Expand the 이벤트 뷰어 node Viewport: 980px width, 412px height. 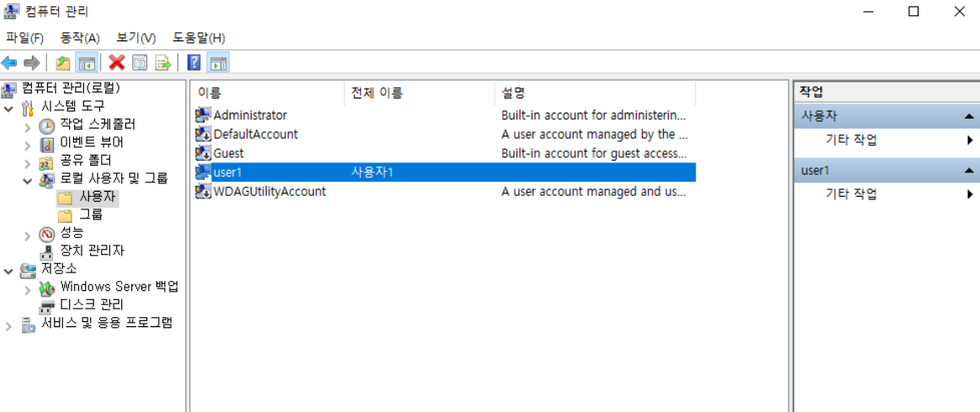(x=28, y=145)
